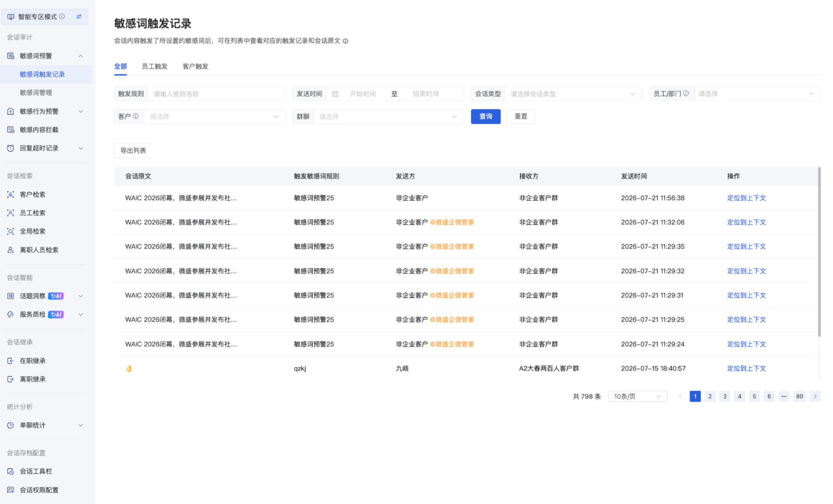Switch to the 员工触发 tab
Image resolution: width=833 pixels, height=504 pixels.
154,66
